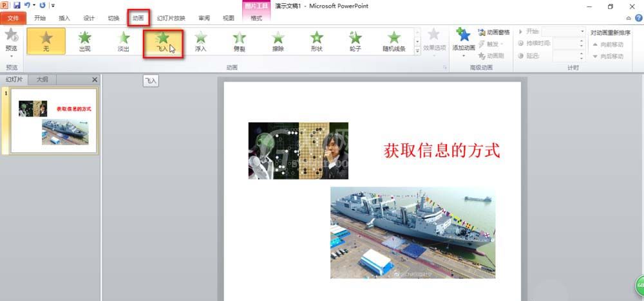Image resolution: width=644 pixels, height=301 pixels.
Task: Switch to the 插入 Insert tab
Action: pyautogui.click(x=64, y=18)
